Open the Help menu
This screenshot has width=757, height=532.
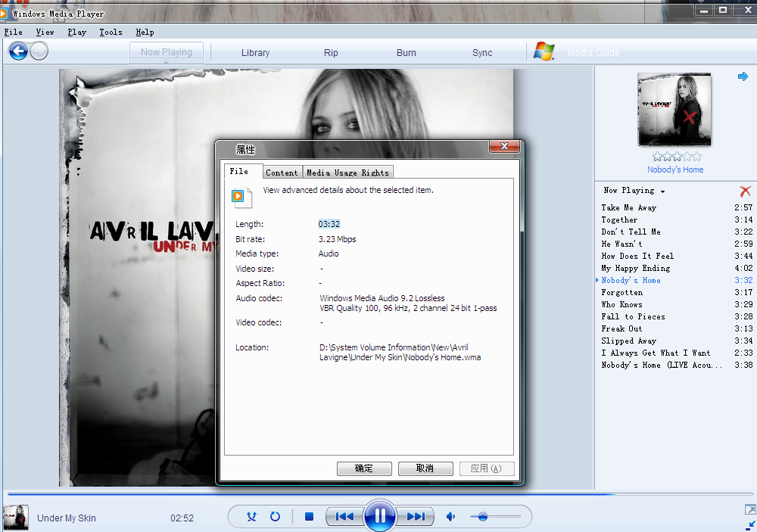coord(145,32)
